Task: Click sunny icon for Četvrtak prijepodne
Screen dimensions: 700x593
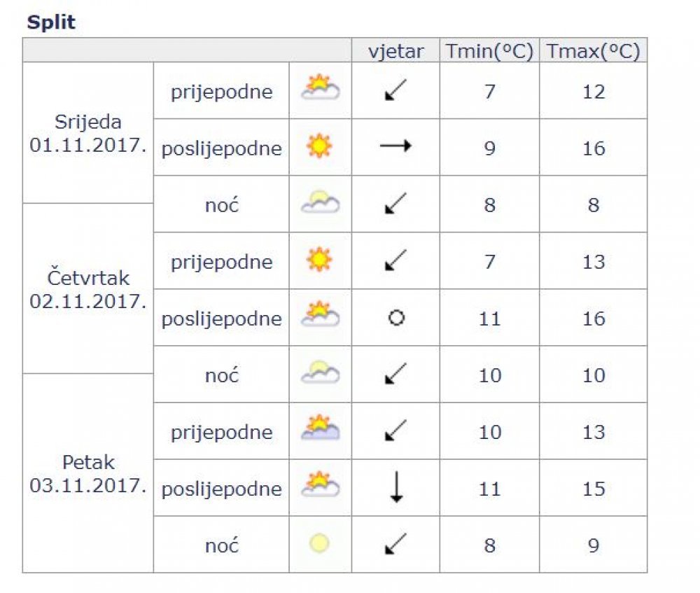Action: 319,259
